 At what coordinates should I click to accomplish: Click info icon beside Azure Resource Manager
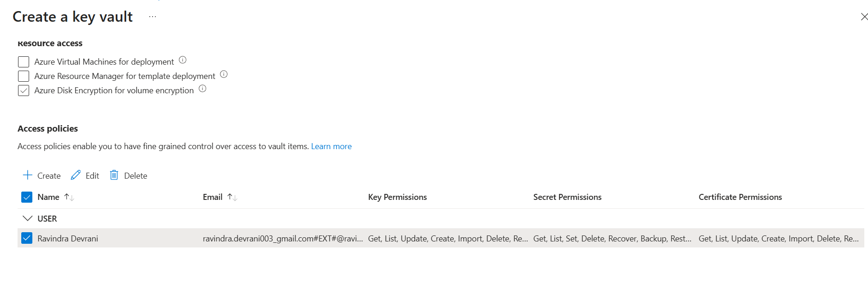click(x=224, y=74)
